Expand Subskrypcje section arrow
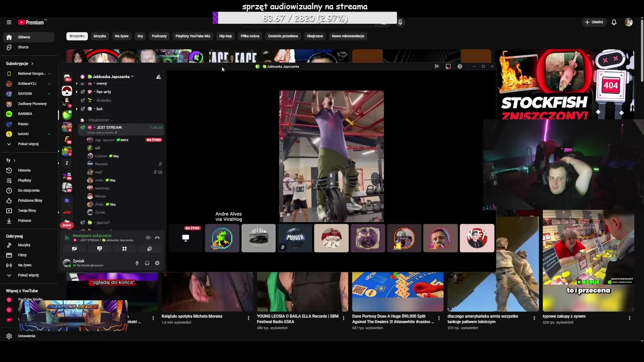This screenshot has height=362, width=644. [x=32, y=64]
